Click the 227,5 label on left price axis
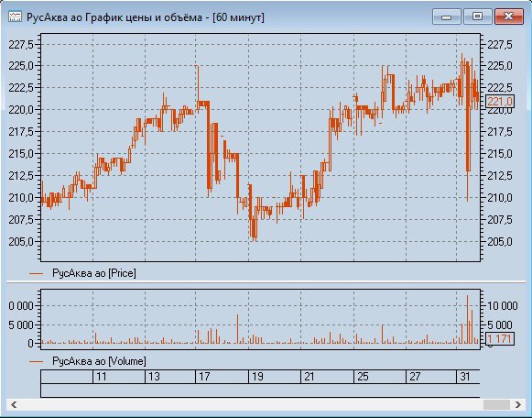Viewport: 532px width, 418px height. pyautogui.click(x=21, y=45)
